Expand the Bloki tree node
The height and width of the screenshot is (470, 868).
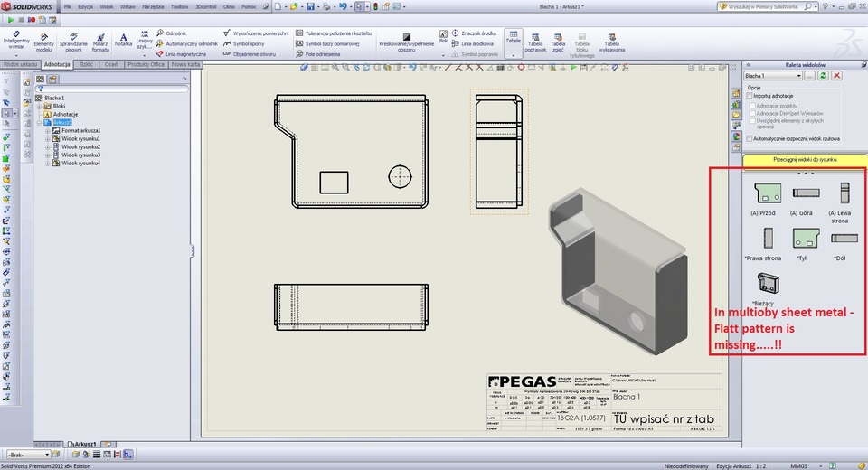[x=40, y=106]
